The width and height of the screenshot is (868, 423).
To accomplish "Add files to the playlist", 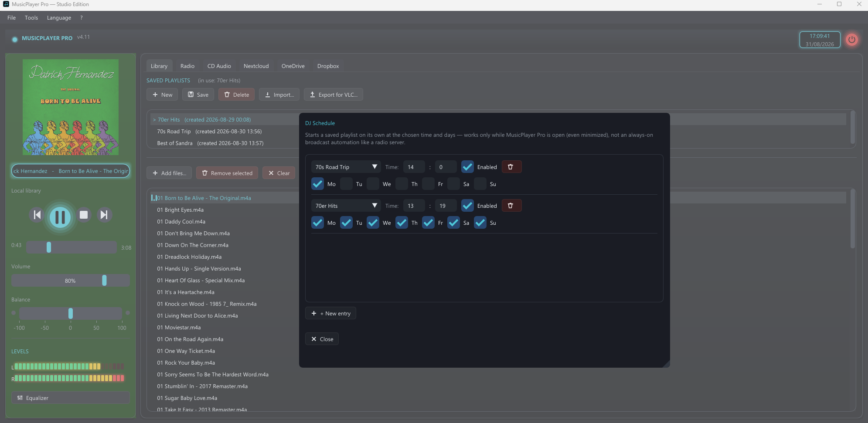I will (169, 173).
